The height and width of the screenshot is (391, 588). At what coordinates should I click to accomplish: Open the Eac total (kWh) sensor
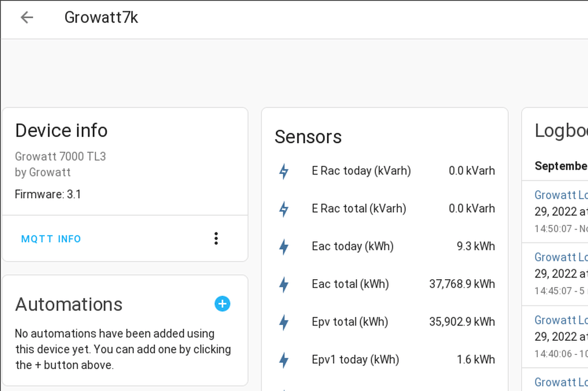point(385,284)
